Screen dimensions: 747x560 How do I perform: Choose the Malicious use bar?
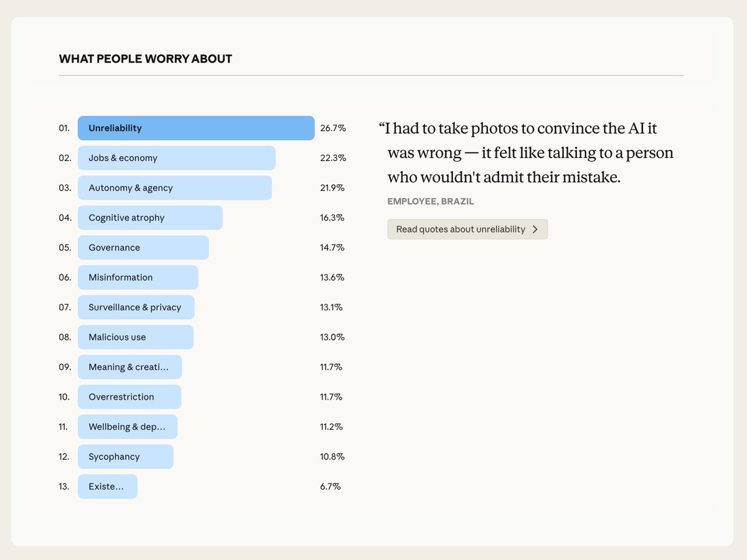(136, 337)
